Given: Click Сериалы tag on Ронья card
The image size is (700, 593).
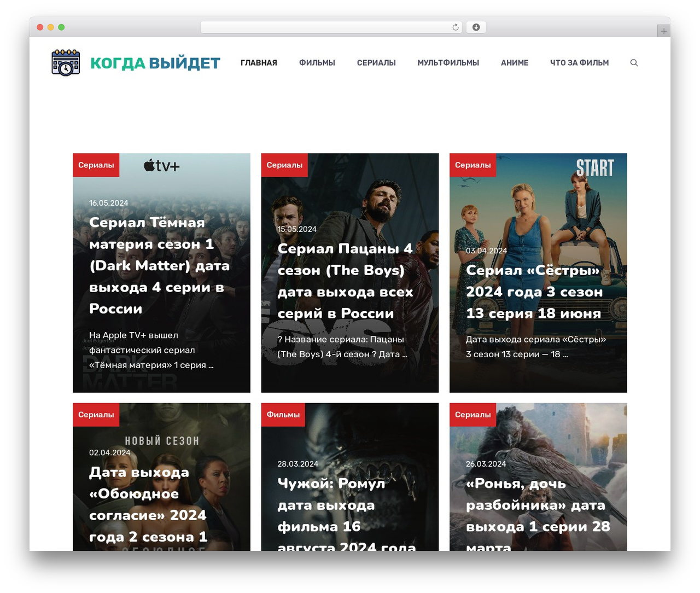Looking at the screenshot, I should 473,415.
